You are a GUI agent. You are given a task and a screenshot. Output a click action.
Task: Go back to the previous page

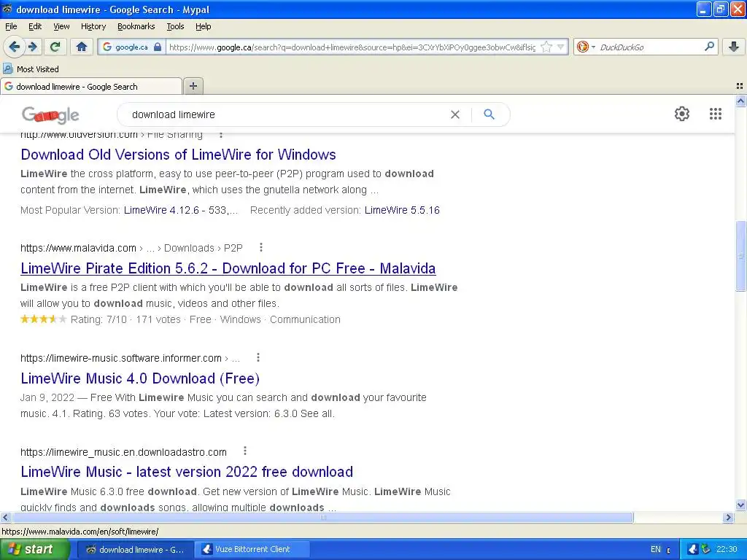[15, 47]
